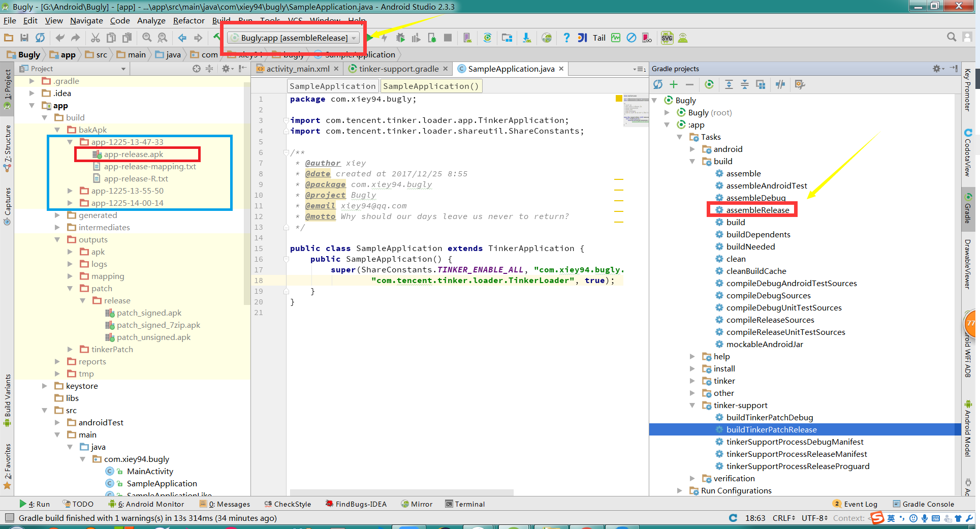
Task: Refresh all Gradle projects icon
Action: (x=658, y=84)
